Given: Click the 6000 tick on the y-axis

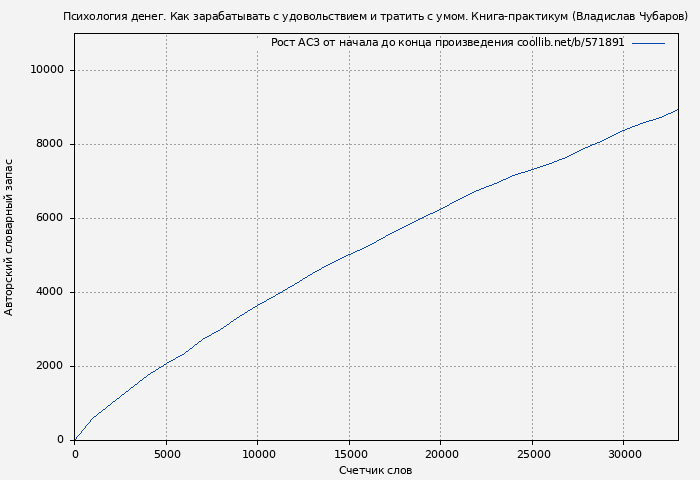Looking at the screenshot, I should point(49,218).
